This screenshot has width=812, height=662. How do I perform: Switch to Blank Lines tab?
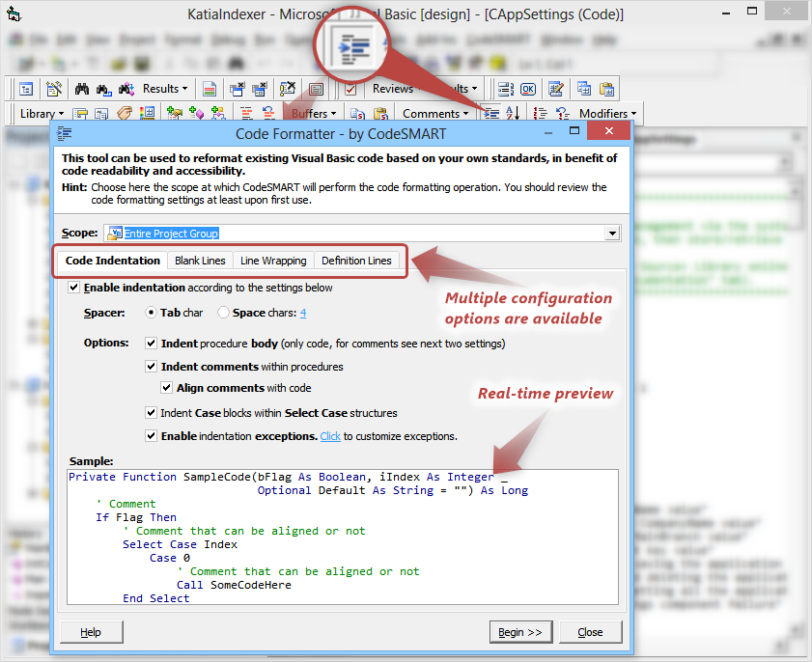click(x=200, y=261)
